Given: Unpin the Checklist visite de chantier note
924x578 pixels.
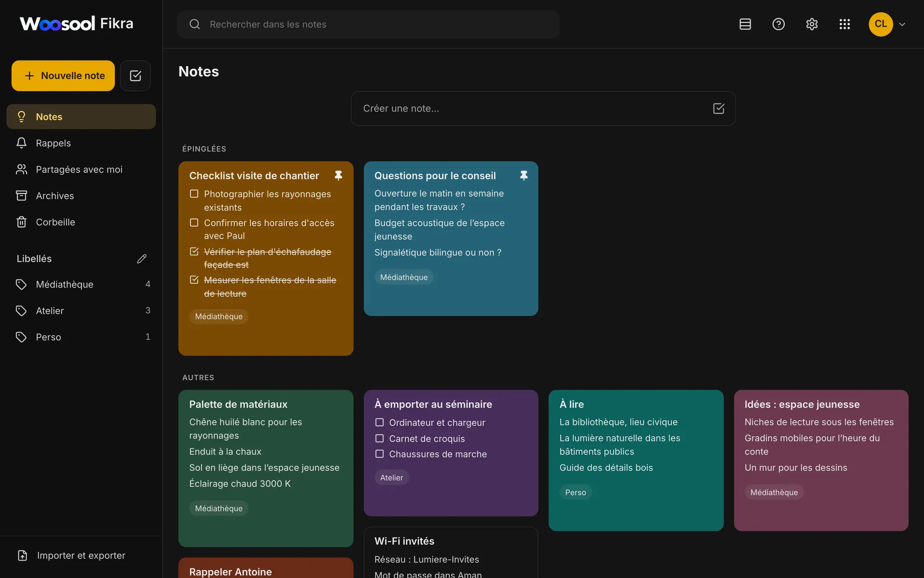Looking at the screenshot, I should click(x=338, y=176).
